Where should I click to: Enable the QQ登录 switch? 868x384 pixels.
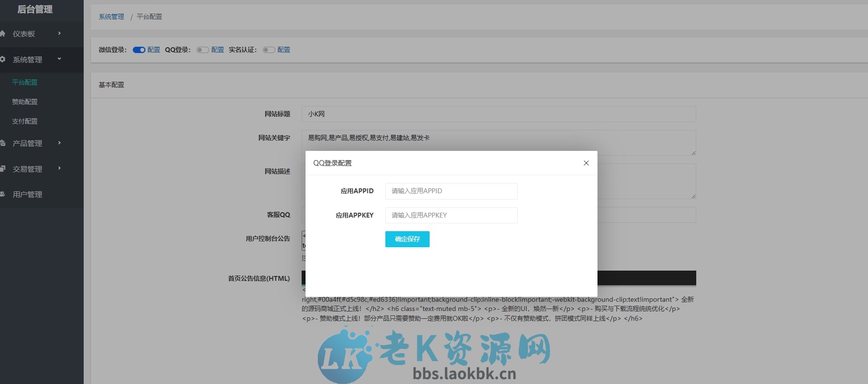203,50
